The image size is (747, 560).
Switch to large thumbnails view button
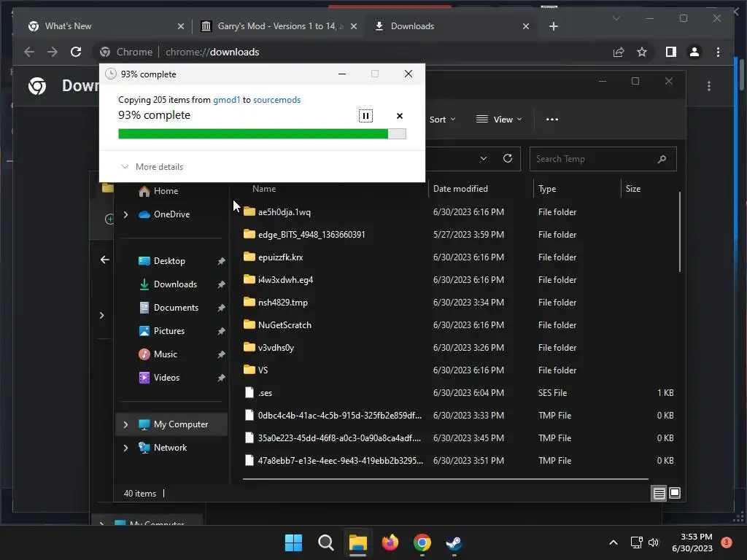[x=675, y=494]
